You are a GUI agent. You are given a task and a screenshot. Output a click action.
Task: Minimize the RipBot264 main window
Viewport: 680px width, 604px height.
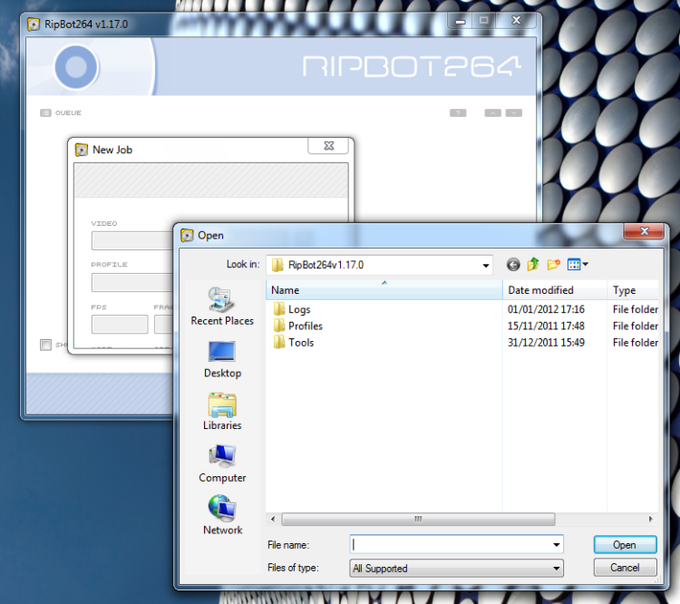pyautogui.click(x=460, y=20)
